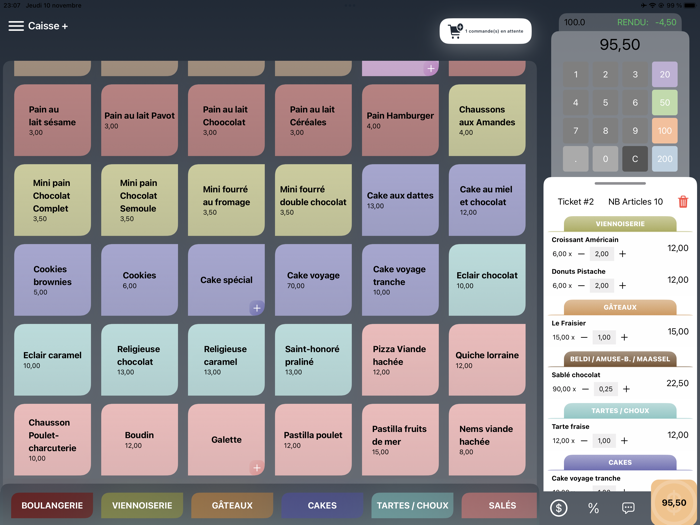Add Eclair chocolat to the ticket

[x=487, y=280]
